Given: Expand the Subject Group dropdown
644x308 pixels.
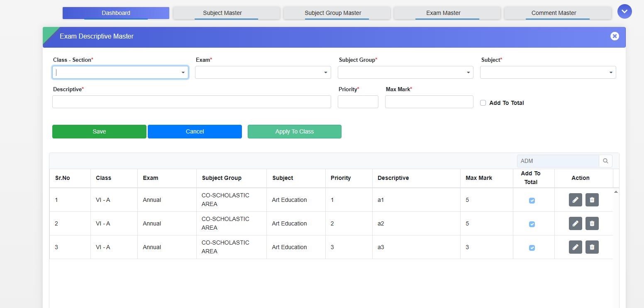Looking at the screenshot, I should 405,73.
